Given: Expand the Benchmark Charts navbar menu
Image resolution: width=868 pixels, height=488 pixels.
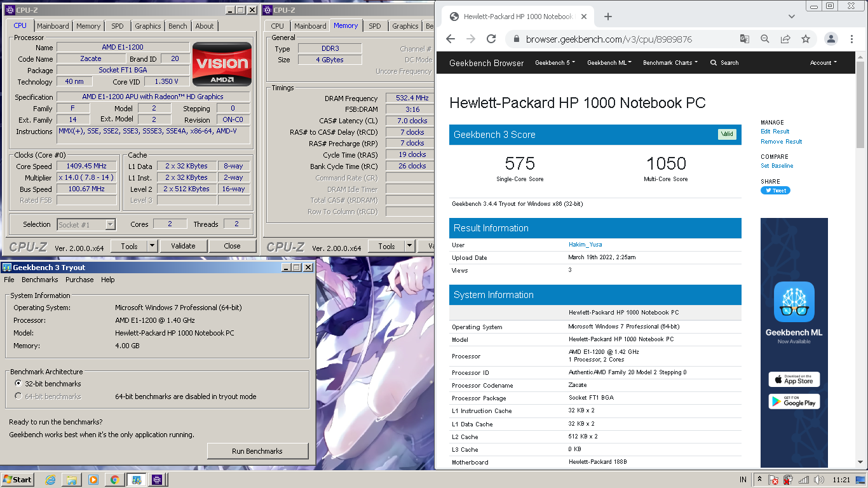Looking at the screenshot, I should tap(670, 63).
